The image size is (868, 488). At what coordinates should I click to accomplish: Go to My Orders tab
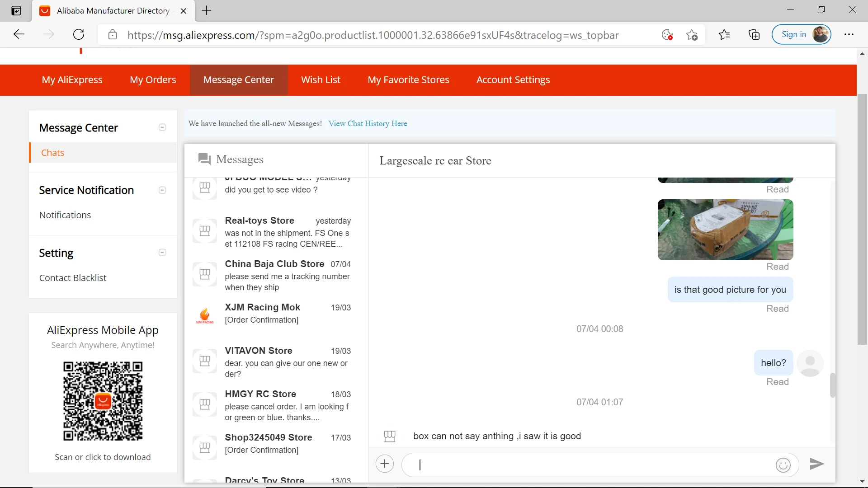pos(153,80)
